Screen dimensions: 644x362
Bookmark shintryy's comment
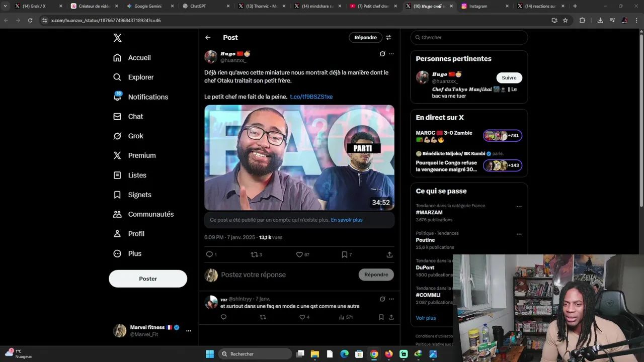point(381,317)
